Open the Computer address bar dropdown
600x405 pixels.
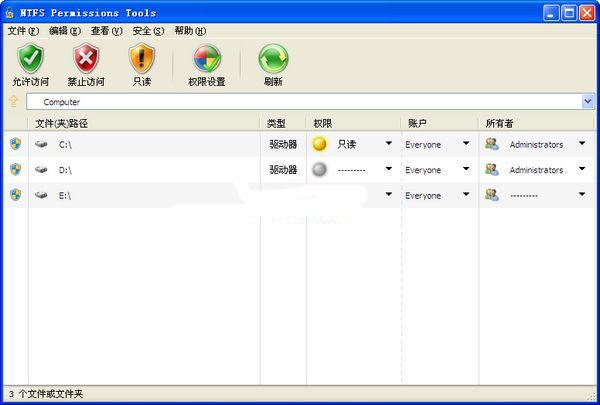(588, 101)
